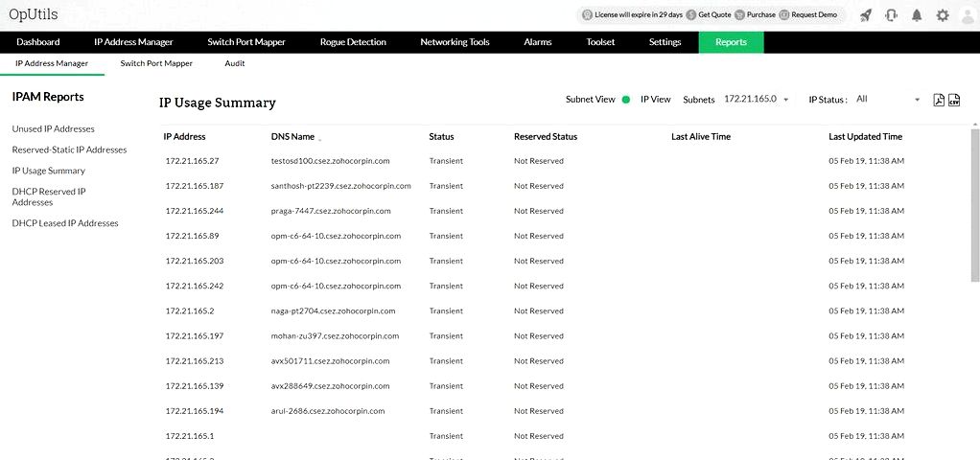This screenshot has height=460, width=980.
Task: Open the IP Status All dropdown
Action: click(888, 100)
